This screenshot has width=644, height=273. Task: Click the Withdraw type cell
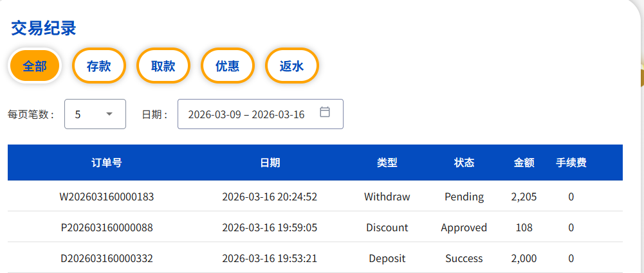click(x=387, y=197)
